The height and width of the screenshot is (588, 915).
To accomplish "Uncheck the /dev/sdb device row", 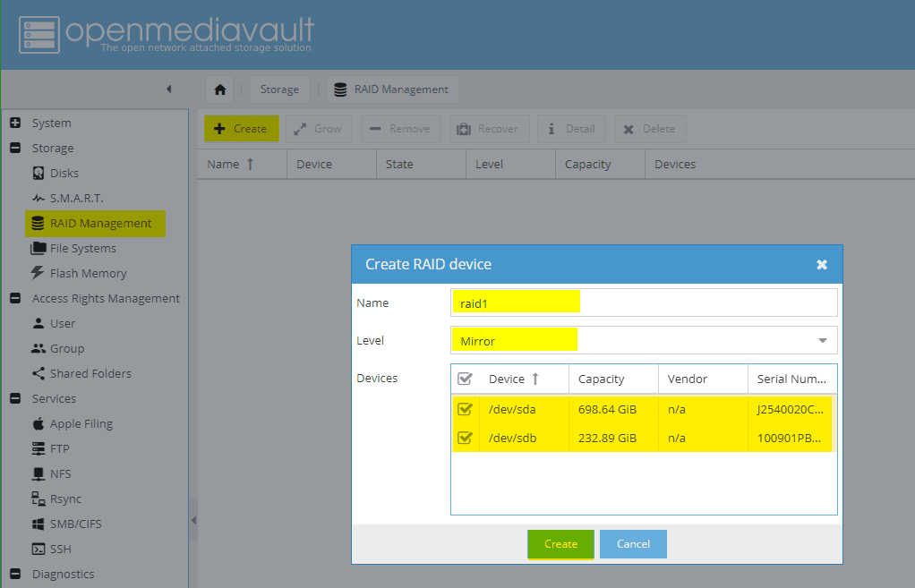I will (466, 438).
